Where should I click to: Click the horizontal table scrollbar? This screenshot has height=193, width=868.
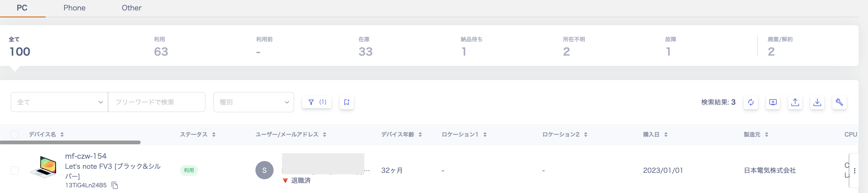(x=70, y=142)
